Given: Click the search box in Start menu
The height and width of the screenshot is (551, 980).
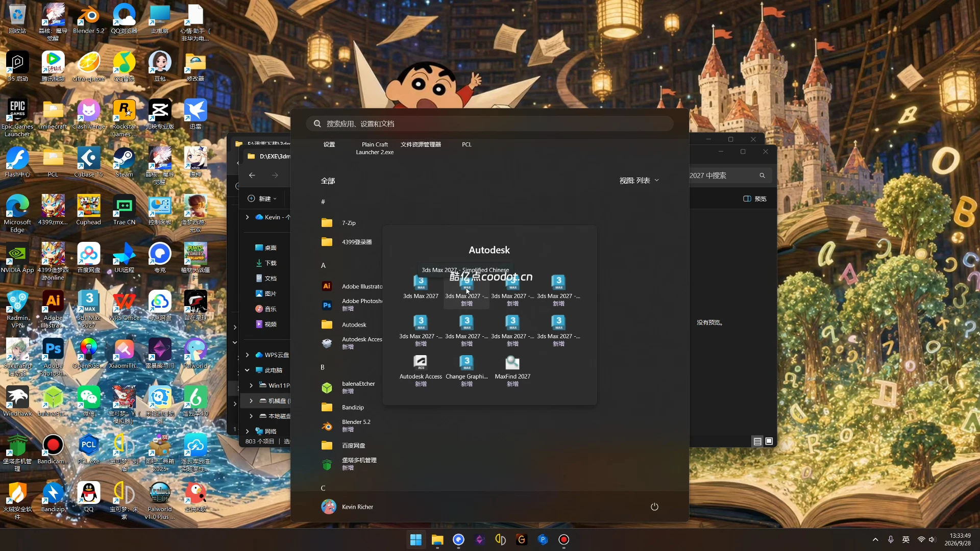Looking at the screenshot, I should point(489,123).
